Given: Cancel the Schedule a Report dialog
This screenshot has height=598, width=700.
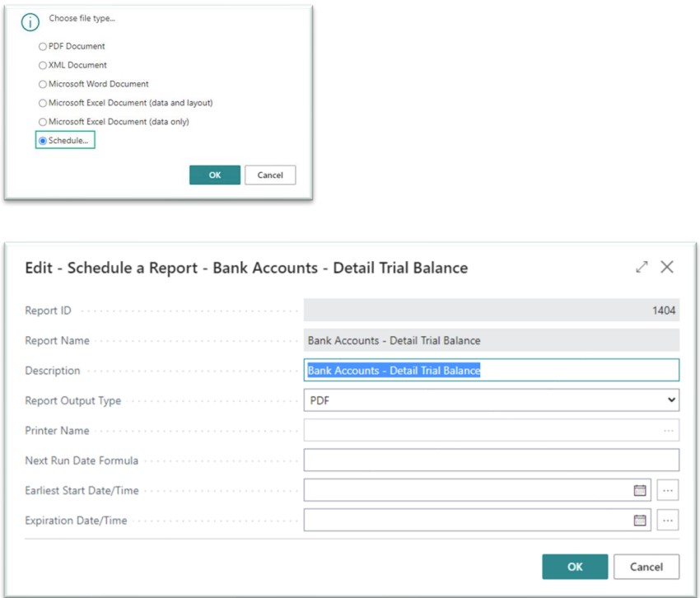Looking at the screenshot, I should pos(646,567).
